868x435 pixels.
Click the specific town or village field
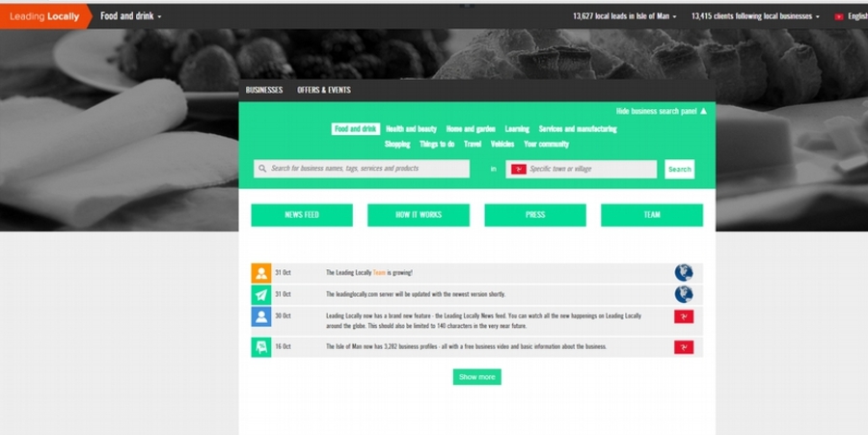click(x=581, y=169)
